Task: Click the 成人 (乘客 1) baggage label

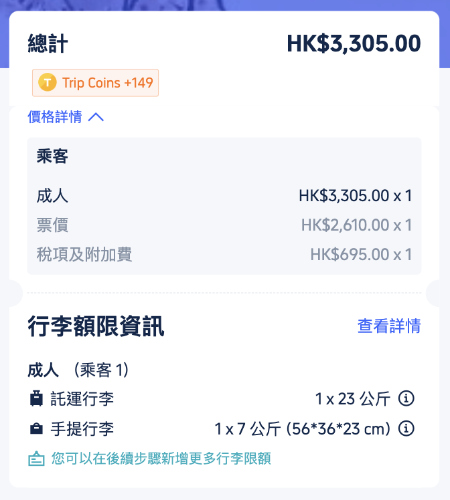Action: click(x=78, y=370)
